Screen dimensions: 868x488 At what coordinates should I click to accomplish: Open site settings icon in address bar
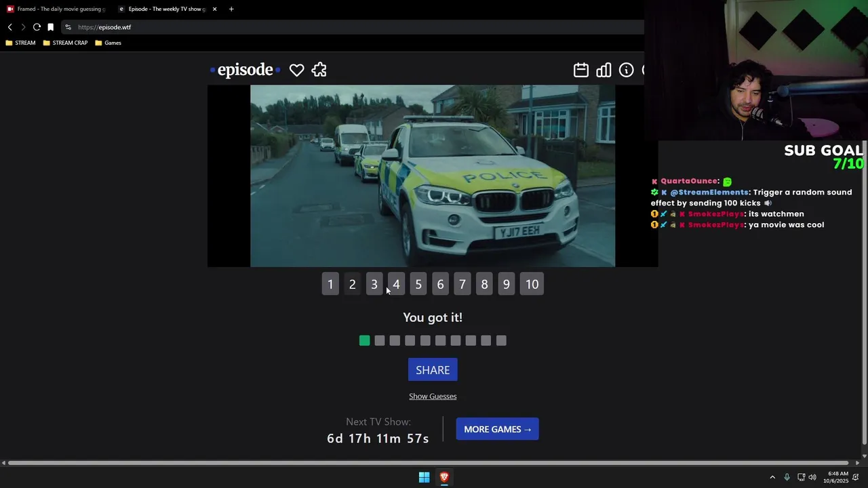coord(68,27)
